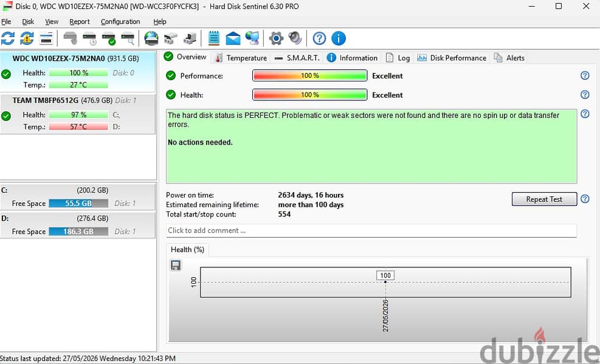Click the globe over disk toolbar icon
This screenshot has width=600, height=364.
click(x=151, y=38)
